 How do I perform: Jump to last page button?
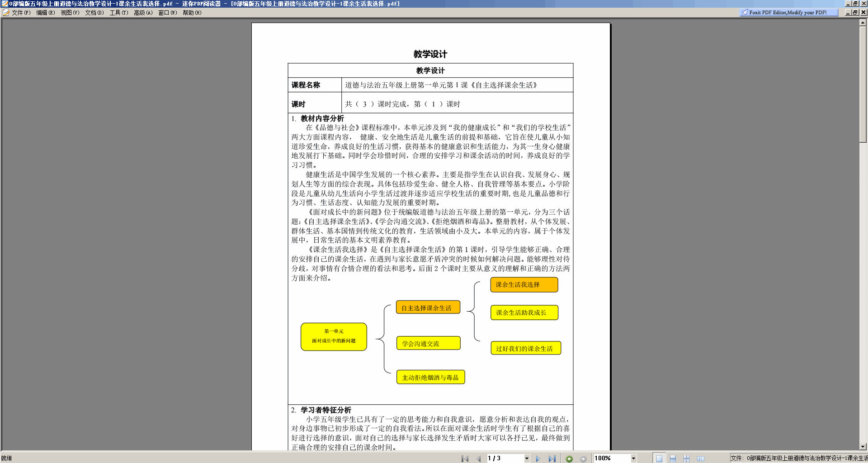tap(552, 458)
